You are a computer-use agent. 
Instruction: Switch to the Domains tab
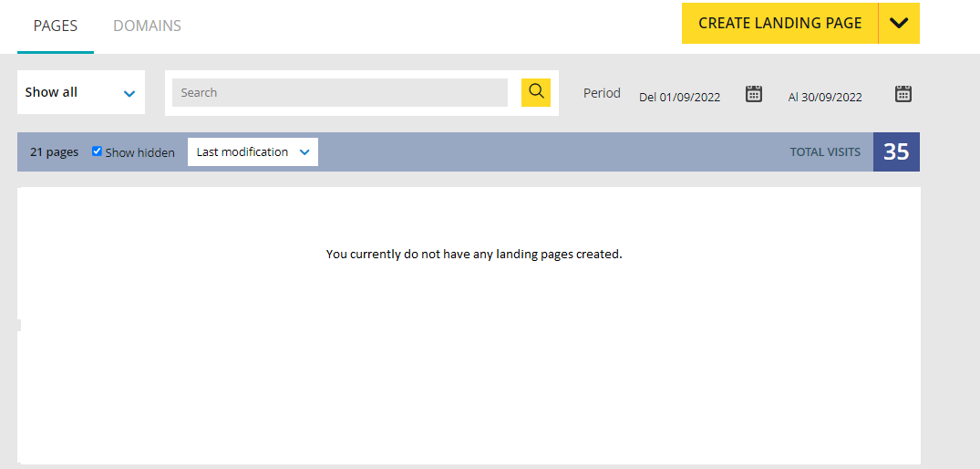(x=147, y=26)
